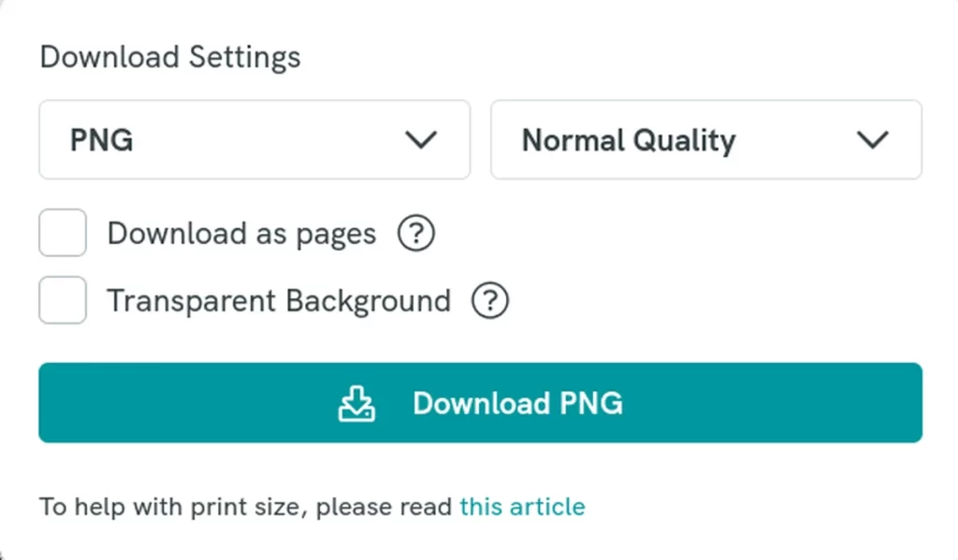Tick the checkbox labeled Download as pages

[x=62, y=233]
